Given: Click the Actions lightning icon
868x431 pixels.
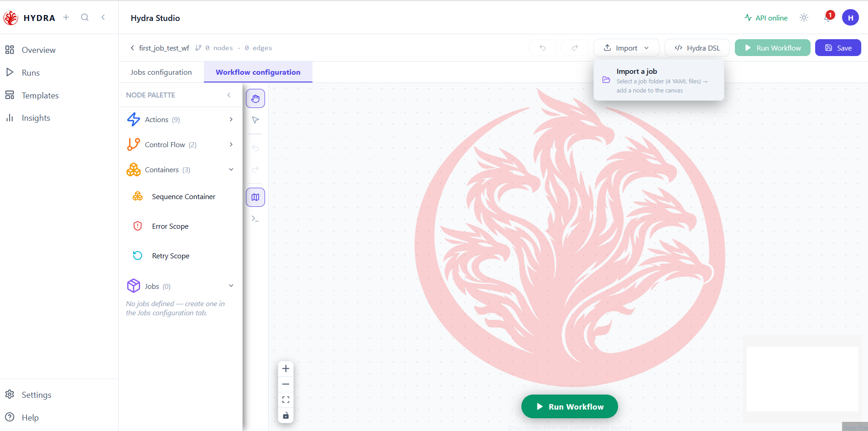Looking at the screenshot, I should 134,119.
